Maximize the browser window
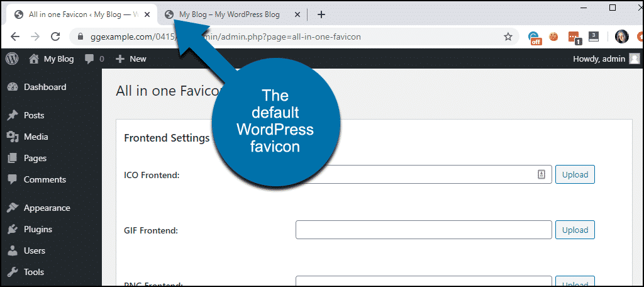 613,8
